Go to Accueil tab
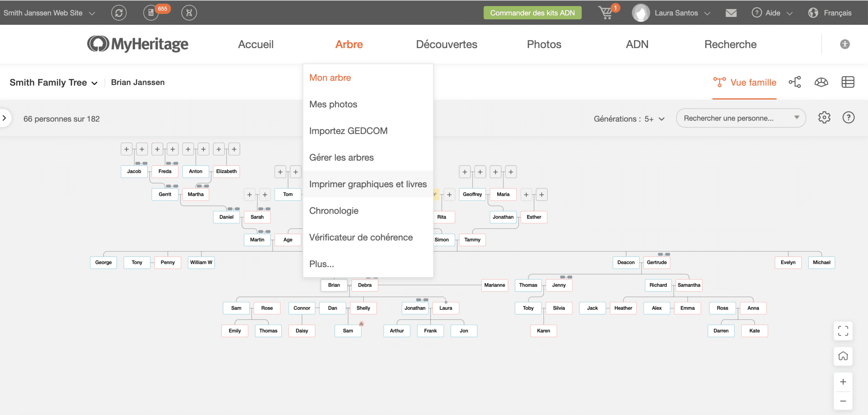 tap(256, 44)
